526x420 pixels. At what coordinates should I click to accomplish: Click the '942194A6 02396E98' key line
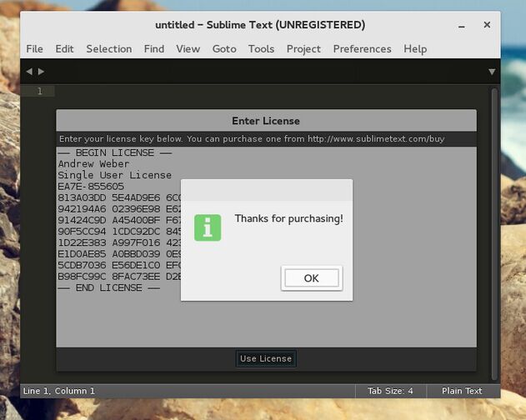click(x=119, y=209)
